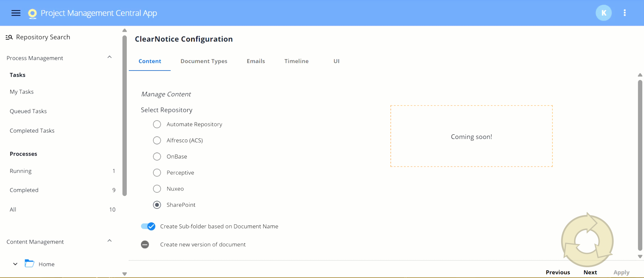The height and width of the screenshot is (278, 644).
Task: Toggle Create new version of document
Action: pyautogui.click(x=145, y=245)
